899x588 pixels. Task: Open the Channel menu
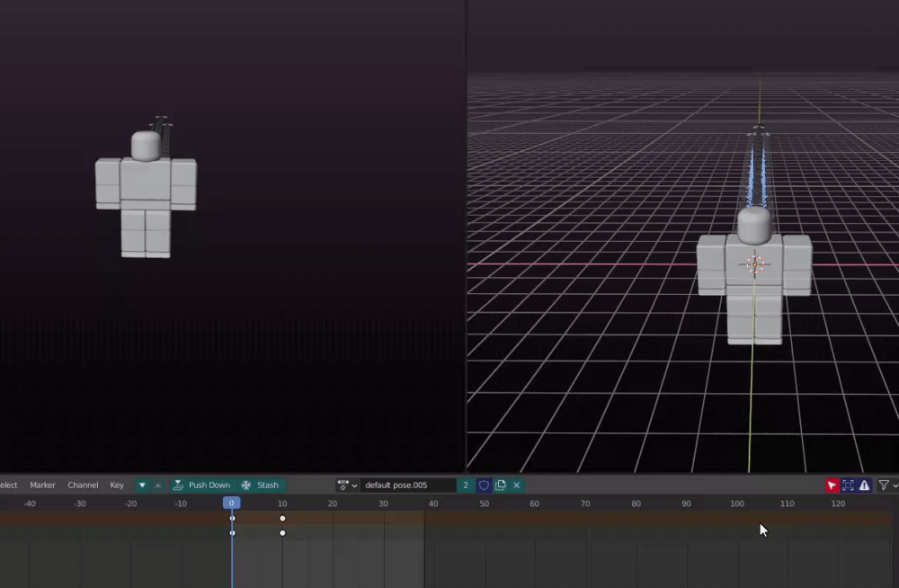83,485
